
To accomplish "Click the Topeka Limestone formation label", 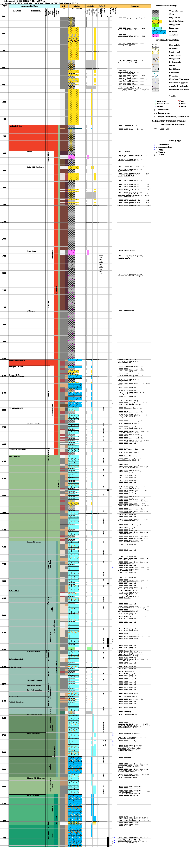I will (34, 542).
